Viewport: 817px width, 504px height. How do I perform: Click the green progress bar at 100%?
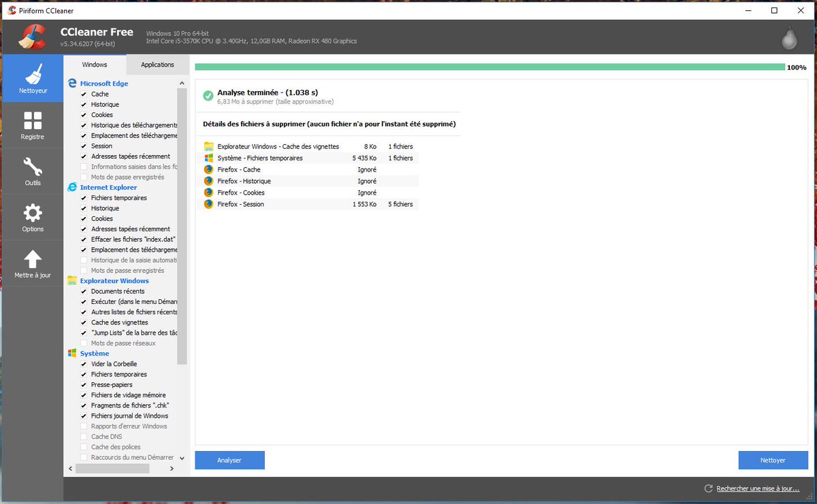489,67
